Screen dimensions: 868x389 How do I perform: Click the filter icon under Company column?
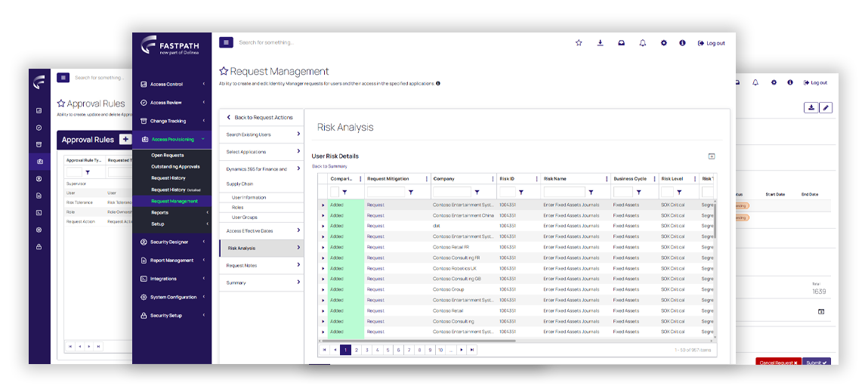(x=477, y=193)
